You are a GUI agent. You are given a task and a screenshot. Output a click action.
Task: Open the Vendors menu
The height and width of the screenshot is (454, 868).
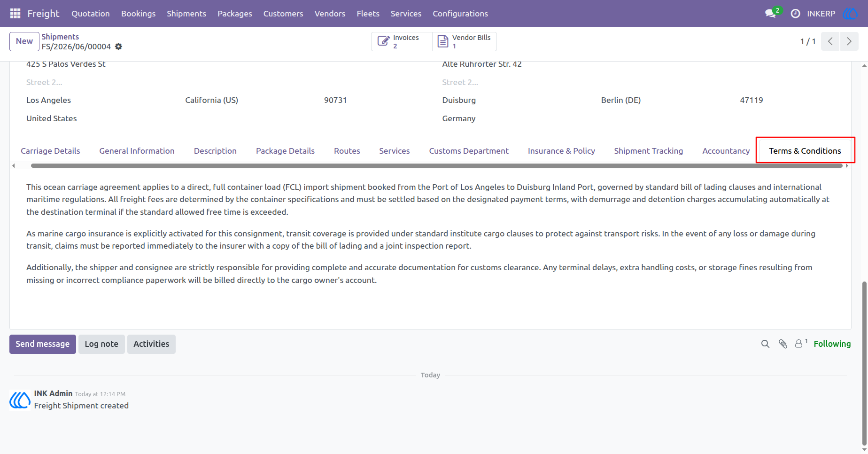330,14
